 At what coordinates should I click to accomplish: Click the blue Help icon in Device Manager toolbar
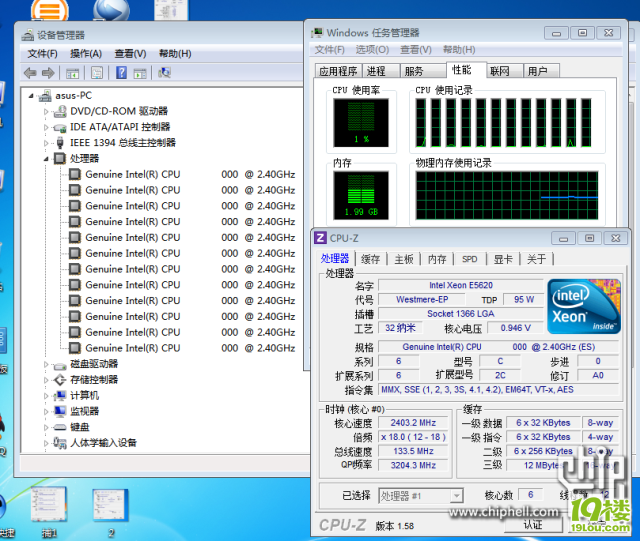121,73
